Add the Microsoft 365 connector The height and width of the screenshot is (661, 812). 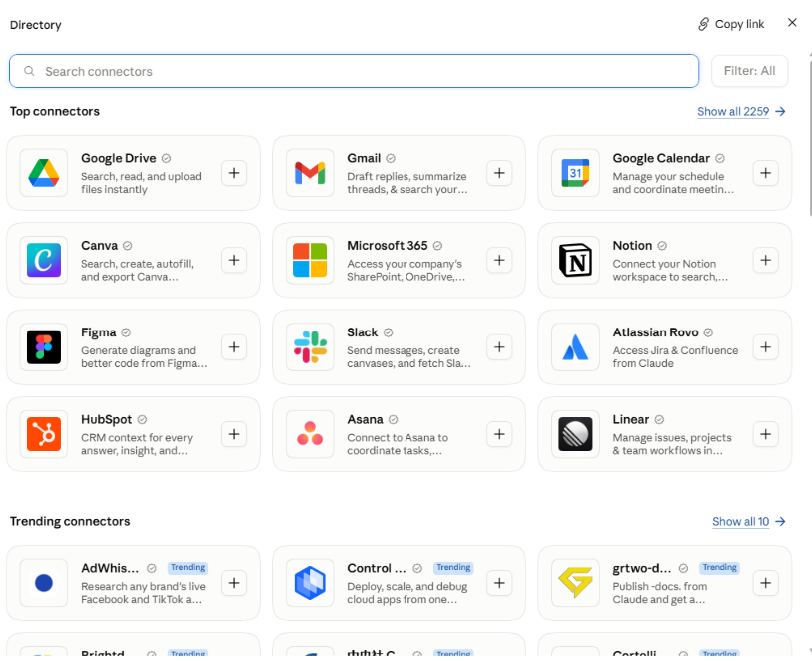coord(499,260)
